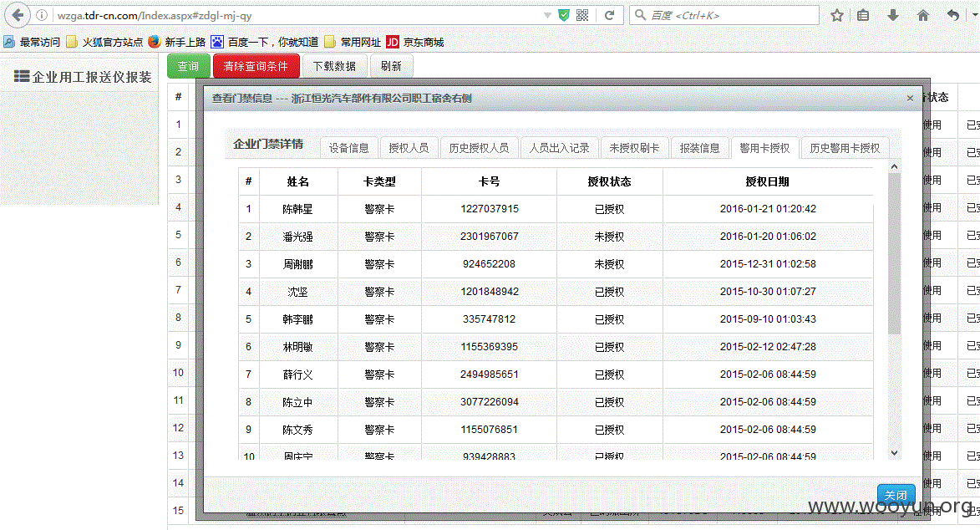This screenshot has height=530, width=980.
Task: Reload the page with refresh icon
Action: point(609,15)
